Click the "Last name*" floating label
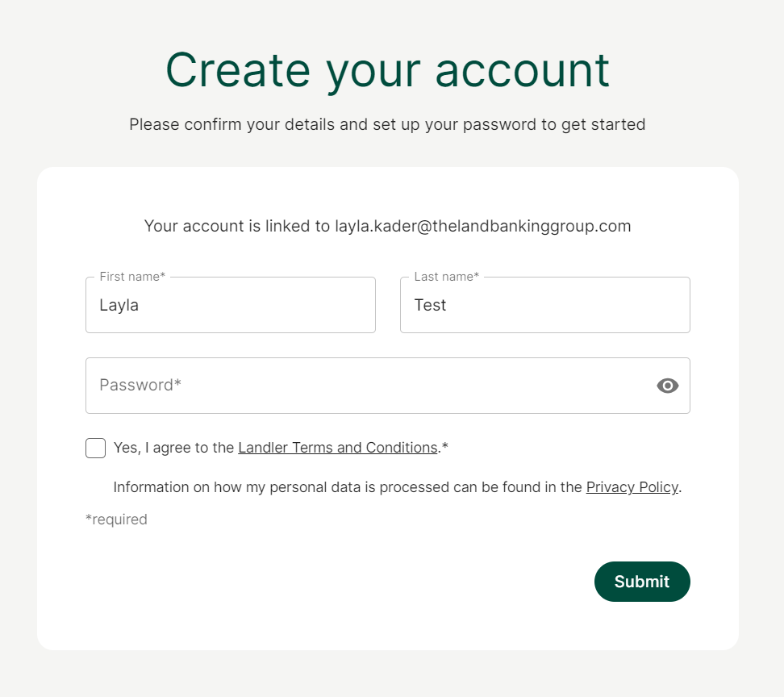784x697 pixels. click(x=446, y=277)
